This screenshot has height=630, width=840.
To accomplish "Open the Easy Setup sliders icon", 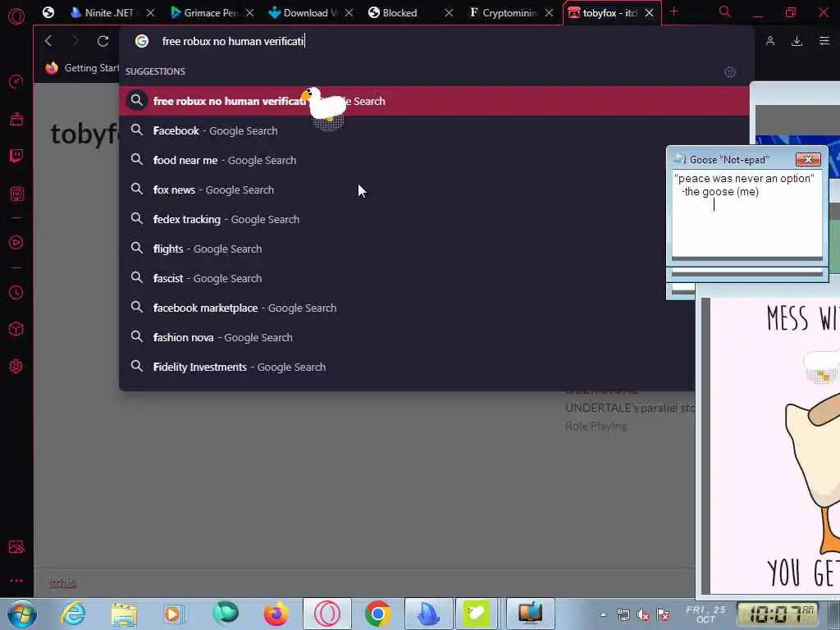I will pos(824,41).
